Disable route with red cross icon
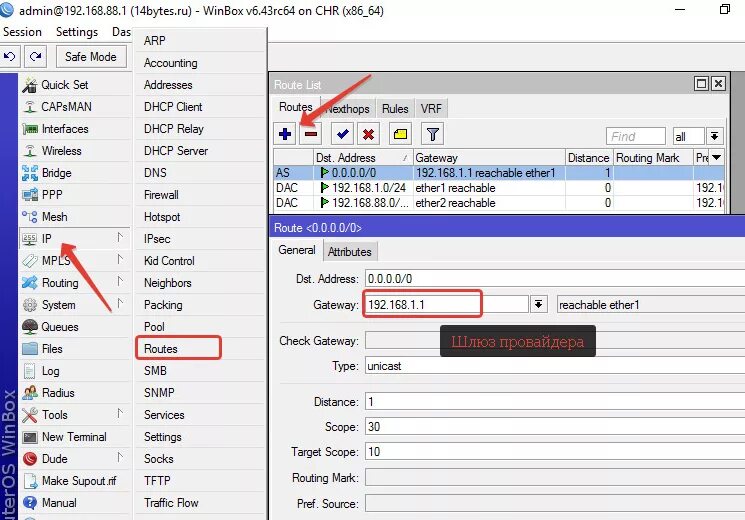 pyautogui.click(x=368, y=134)
